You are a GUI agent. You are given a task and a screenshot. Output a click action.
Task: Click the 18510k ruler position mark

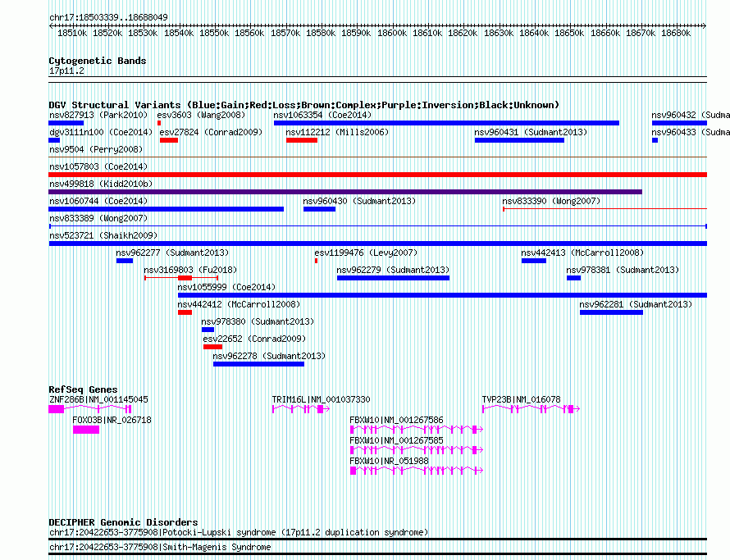[72, 33]
